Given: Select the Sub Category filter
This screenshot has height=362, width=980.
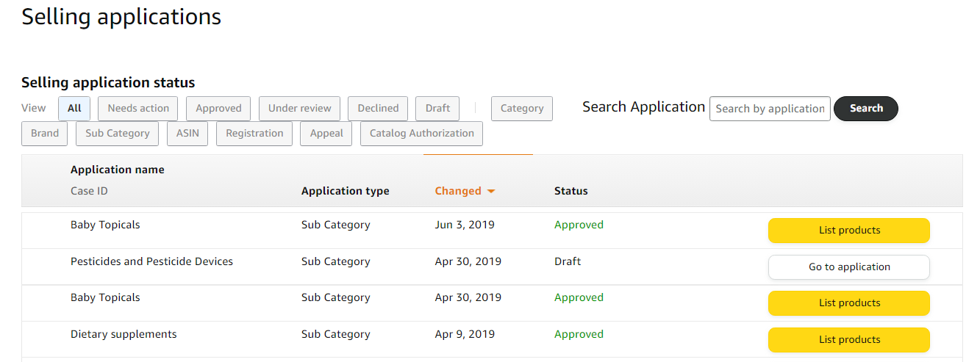Looking at the screenshot, I should (118, 134).
